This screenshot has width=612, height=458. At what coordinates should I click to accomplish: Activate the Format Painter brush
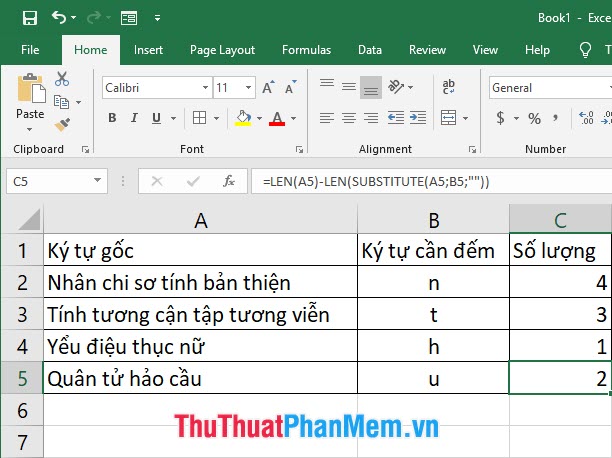(x=62, y=125)
